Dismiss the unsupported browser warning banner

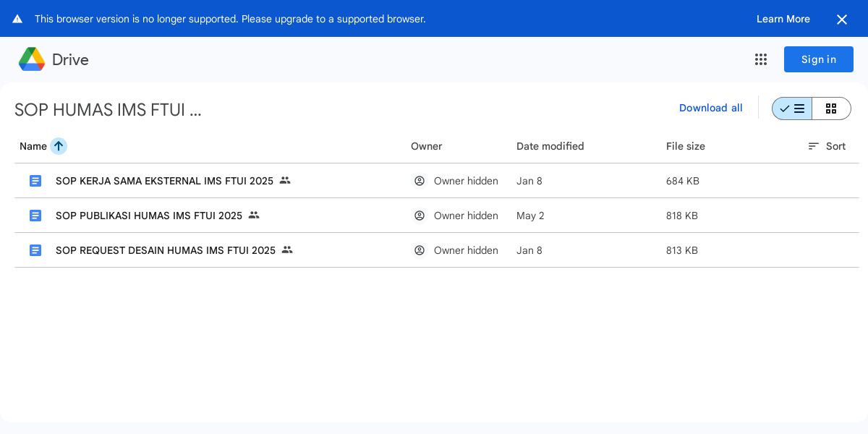pyautogui.click(x=842, y=20)
